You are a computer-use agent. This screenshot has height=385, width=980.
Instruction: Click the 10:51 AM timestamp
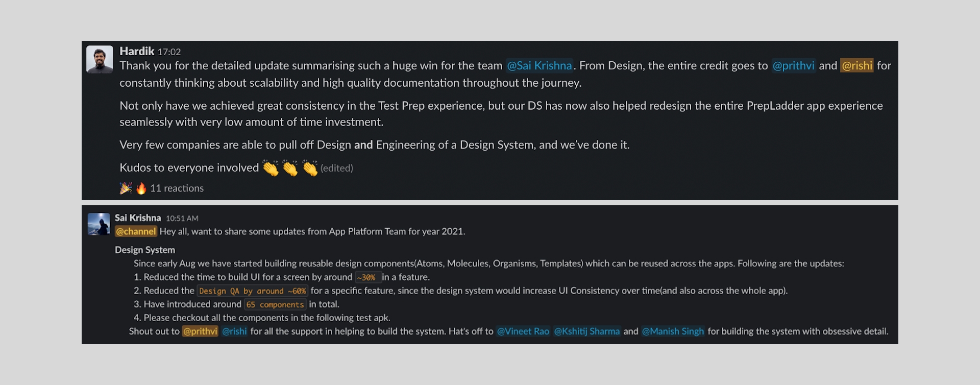182,219
